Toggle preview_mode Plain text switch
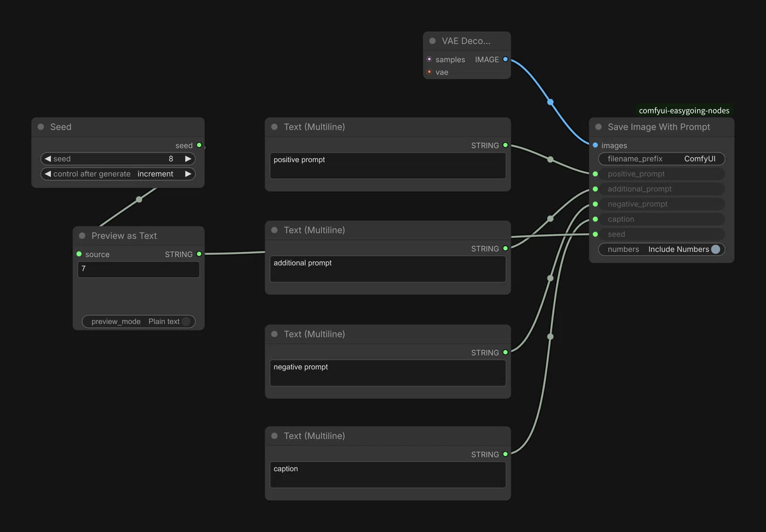The width and height of the screenshot is (766, 532). pos(186,321)
